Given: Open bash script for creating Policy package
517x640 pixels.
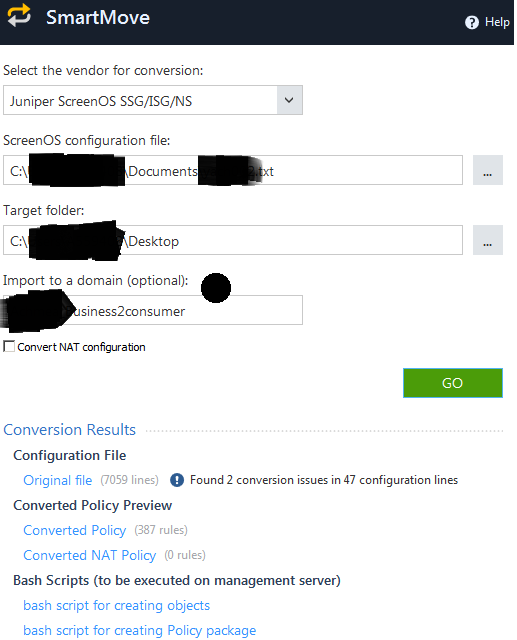Looking at the screenshot, I should 140,631.
